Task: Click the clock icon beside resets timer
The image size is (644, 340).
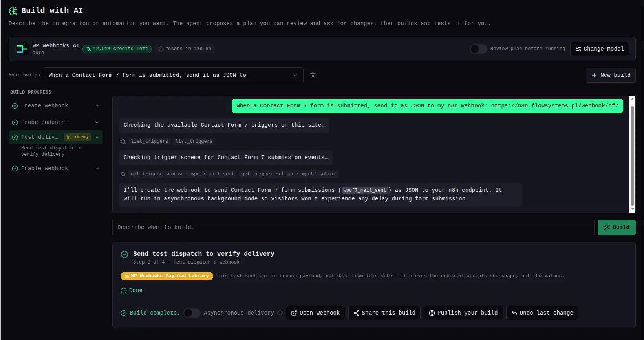Action: click(161, 49)
